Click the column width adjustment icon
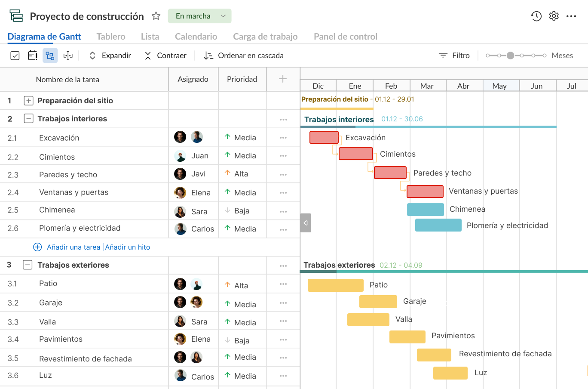 68,56
